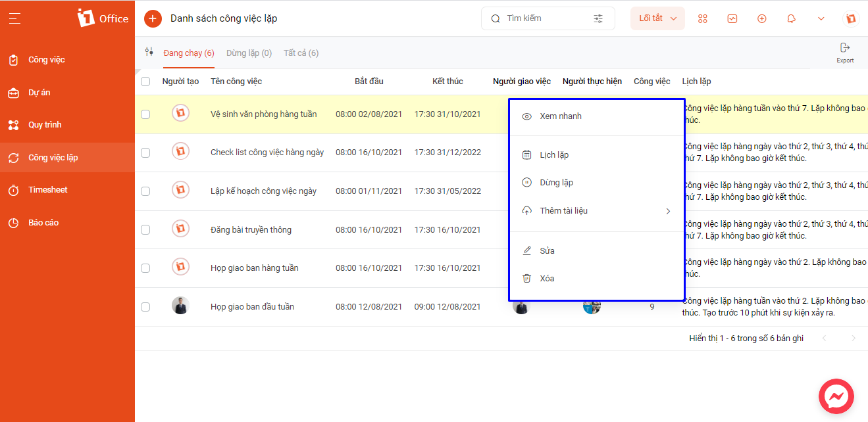This screenshot has height=422, width=868.
Task: Check the row for Vệ sinh văn phòng hàng tuần
Action: (x=145, y=114)
